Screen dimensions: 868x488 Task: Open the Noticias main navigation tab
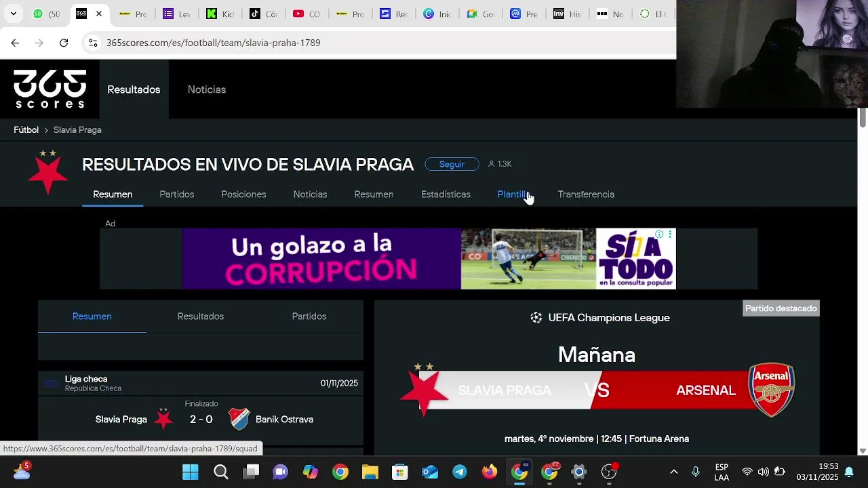(207, 89)
